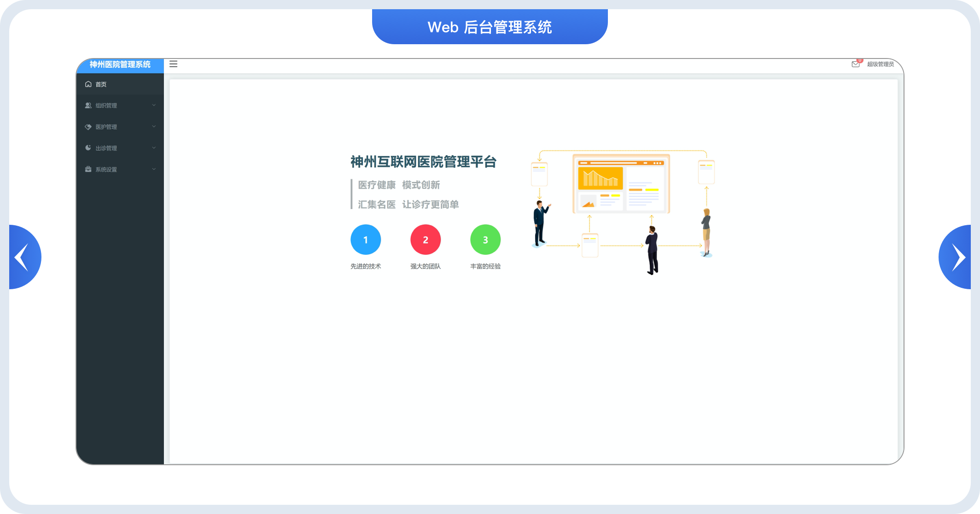Go to next slide with right arrow
This screenshot has width=980, height=514.
click(x=958, y=257)
